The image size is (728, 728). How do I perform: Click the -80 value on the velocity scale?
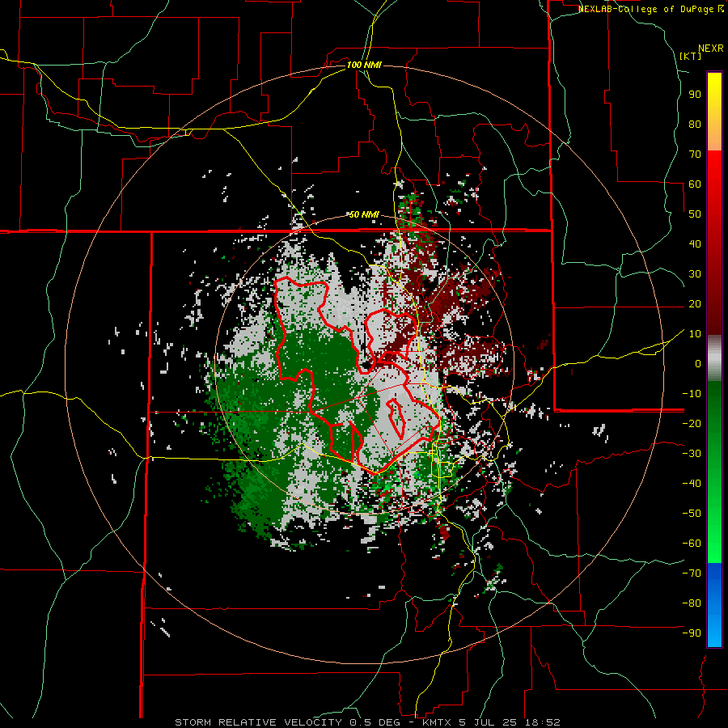point(692,603)
